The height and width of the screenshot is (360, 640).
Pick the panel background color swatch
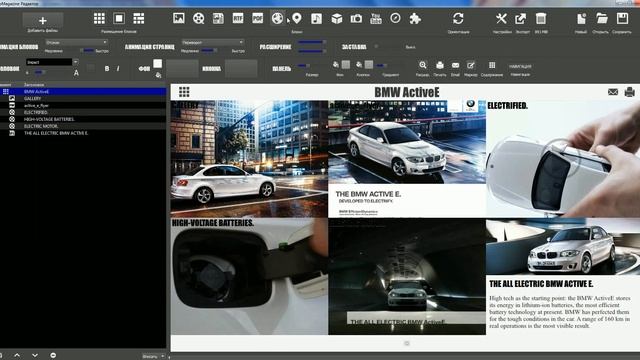(346, 64)
